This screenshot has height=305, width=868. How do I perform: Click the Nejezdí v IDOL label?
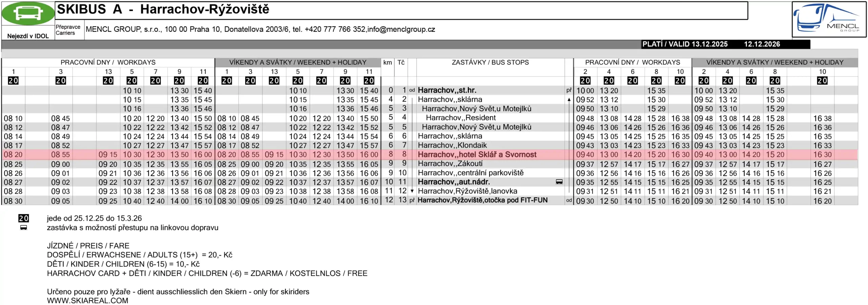28,36
